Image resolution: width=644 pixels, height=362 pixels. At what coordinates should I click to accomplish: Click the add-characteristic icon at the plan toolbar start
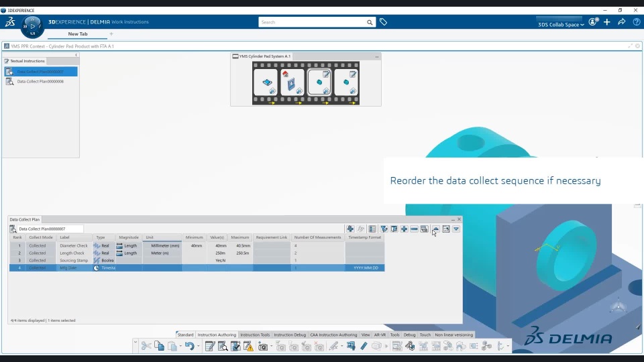350,229
